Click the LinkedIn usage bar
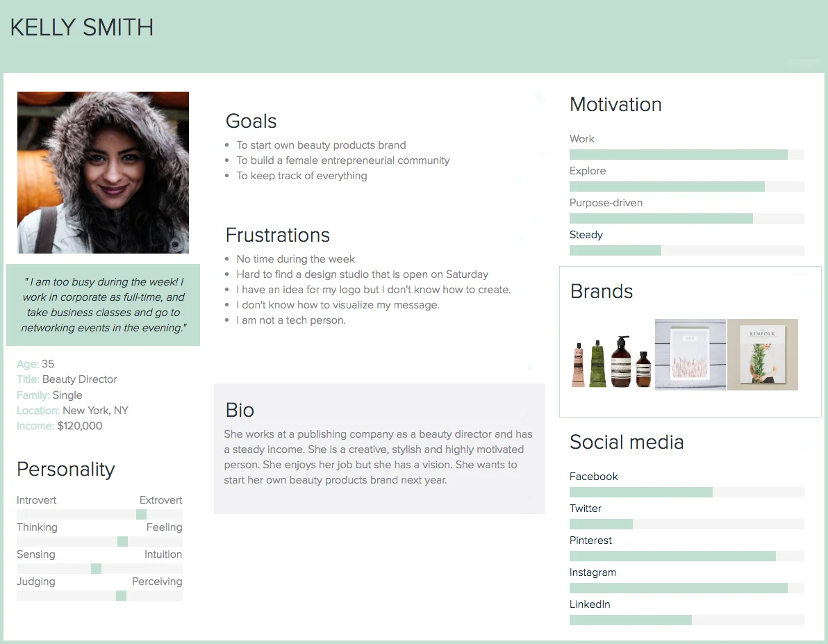Screen dimensions: 828x644 click(686, 620)
